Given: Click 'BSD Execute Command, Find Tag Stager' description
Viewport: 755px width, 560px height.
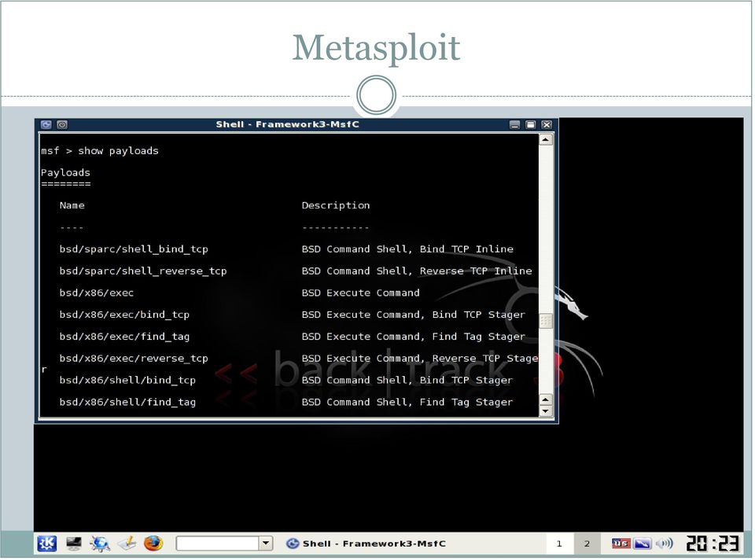Looking at the screenshot, I should pyautogui.click(x=413, y=337).
